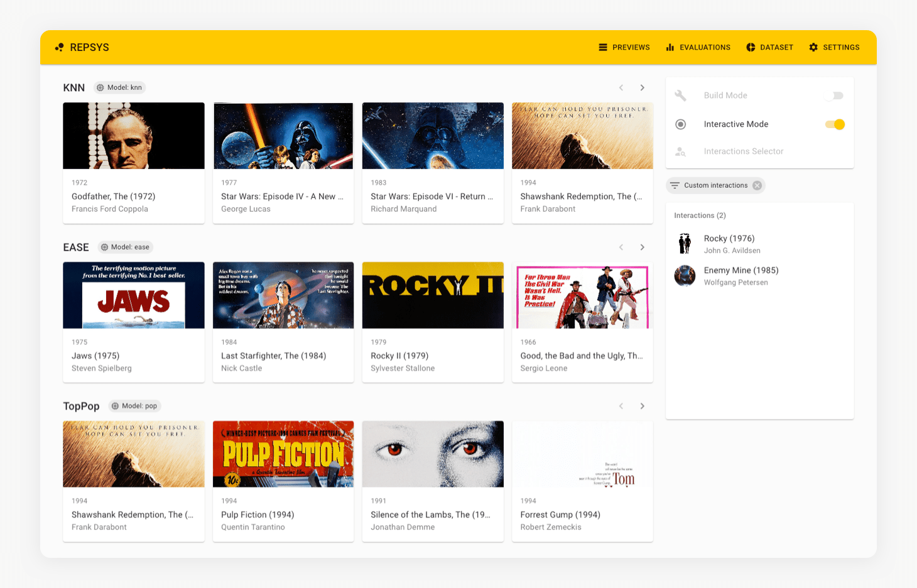This screenshot has width=917, height=588.
Task: Remove the Custom interactions filter chip
Action: click(x=757, y=185)
